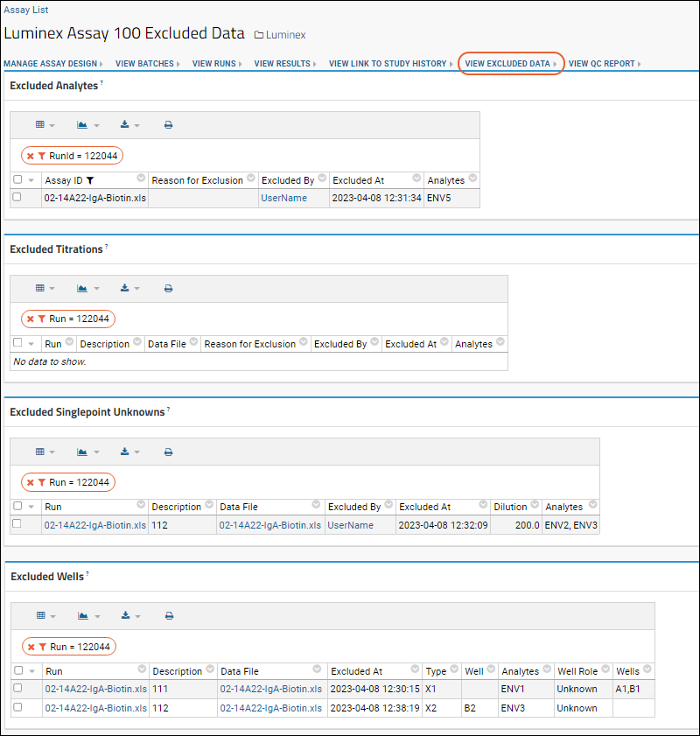Image resolution: width=700 pixels, height=736 pixels.
Task: Click the Assay List link
Action: pyautogui.click(x=26, y=10)
